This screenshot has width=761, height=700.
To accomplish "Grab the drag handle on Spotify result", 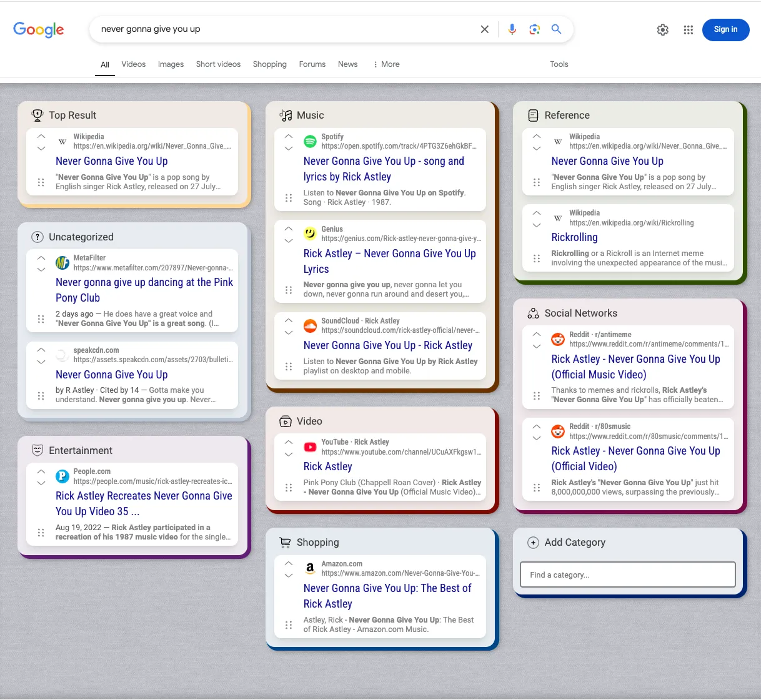I will click(289, 198).
